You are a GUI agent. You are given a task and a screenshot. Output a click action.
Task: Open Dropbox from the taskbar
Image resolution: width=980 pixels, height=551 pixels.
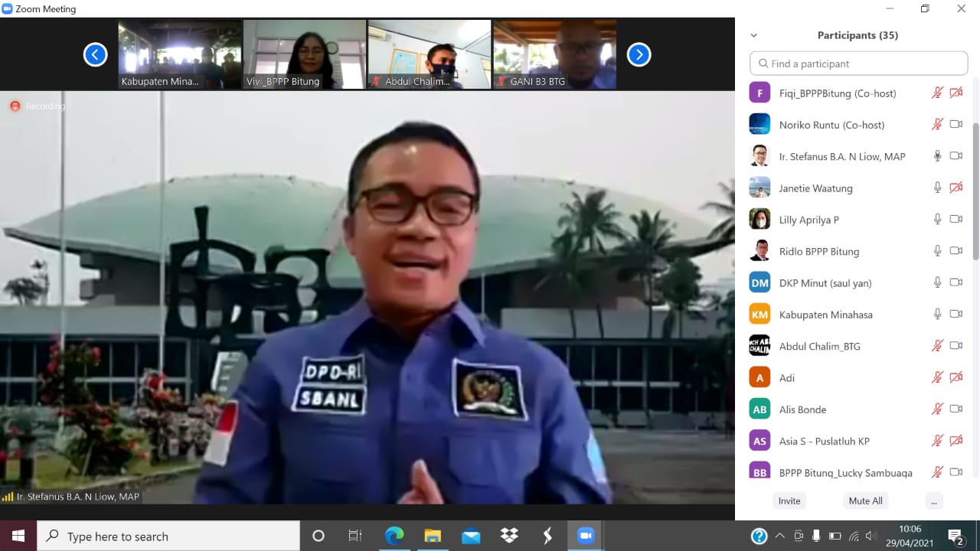[508, 536]
